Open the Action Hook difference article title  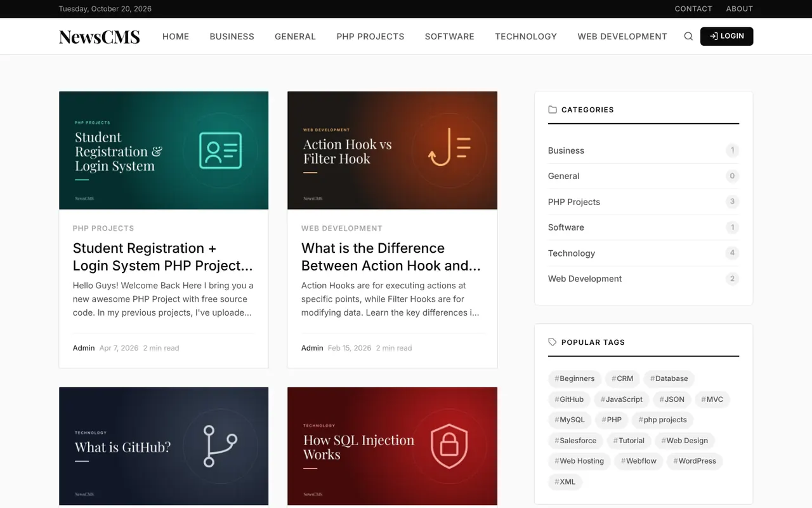click(x=391, y=257)
